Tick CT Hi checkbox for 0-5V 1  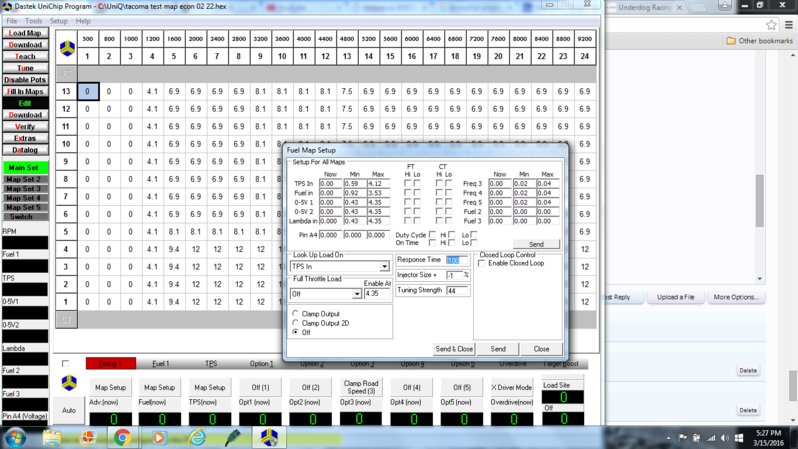[439, 202]
